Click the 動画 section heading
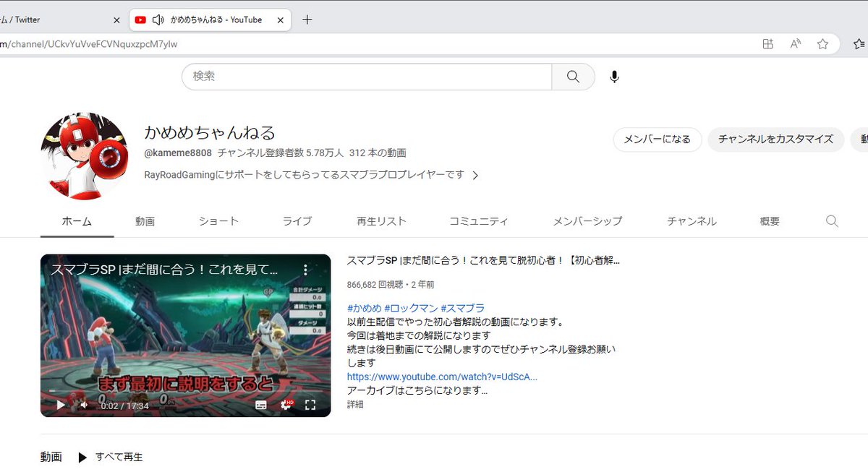The height and width of the screenshot is (472, 868). (51, 458)
